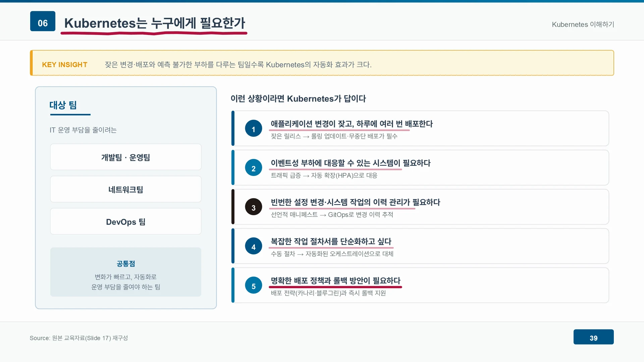Image resolution: width=644 pixels, height=362 pixels.
Task: Click text 운영 부담을 줄여야 하는 팀
Action: pyautogui.click(x=126, y=287)
